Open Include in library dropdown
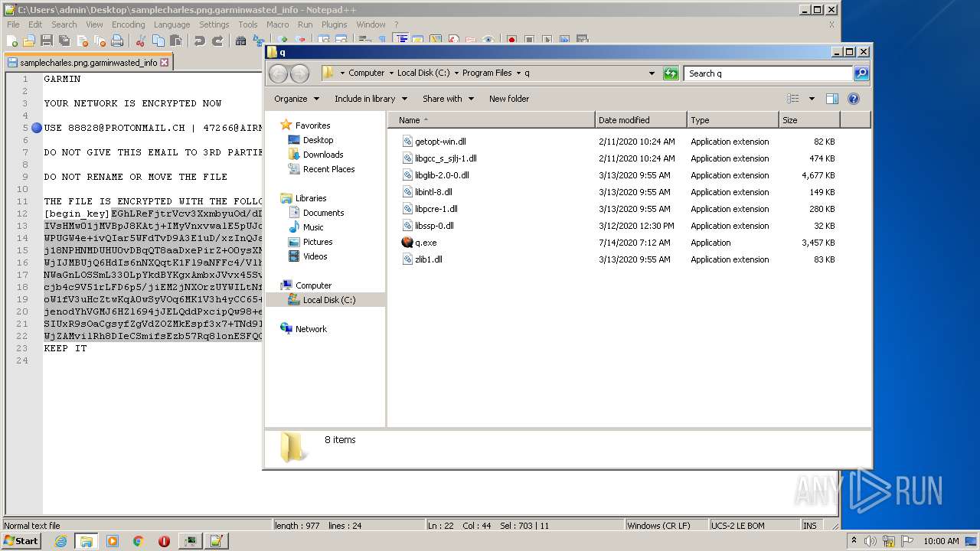This screenshot has height=551, width=980. click(371, 99)
